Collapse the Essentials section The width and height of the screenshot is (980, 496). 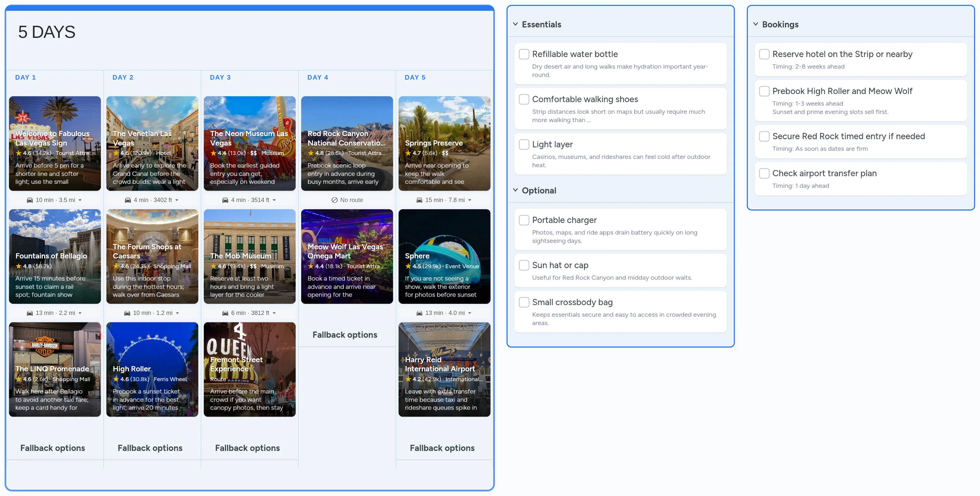[515, 24]
